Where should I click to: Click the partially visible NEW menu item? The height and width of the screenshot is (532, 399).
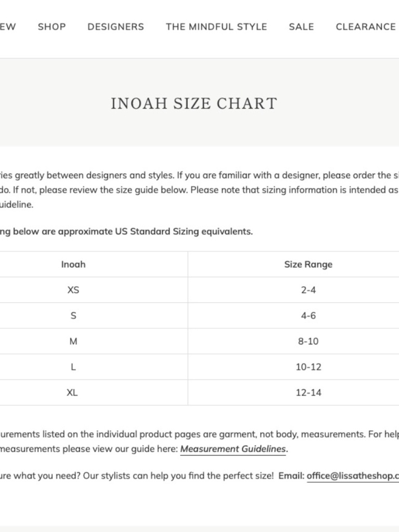8,27
